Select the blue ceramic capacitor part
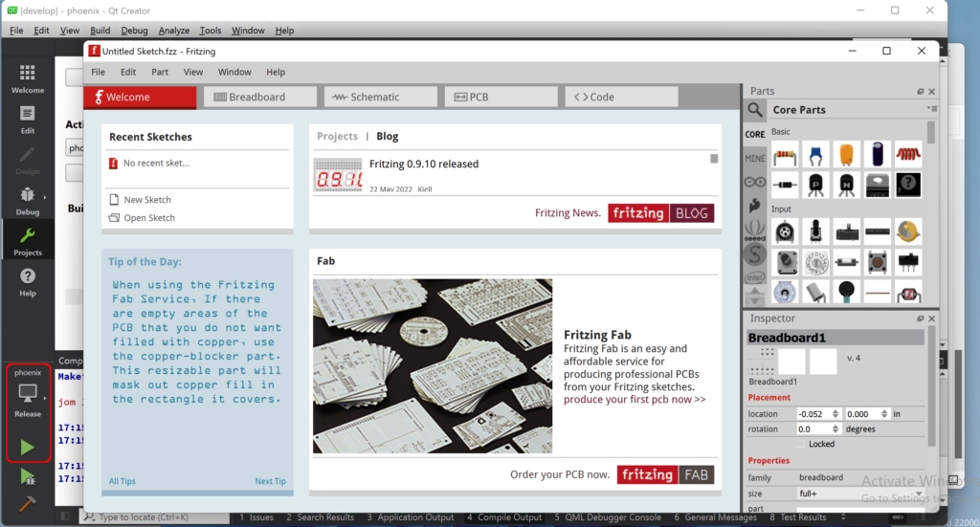This screenshot has height=527, width=980. pyautogui.click(x=815, y=155)
